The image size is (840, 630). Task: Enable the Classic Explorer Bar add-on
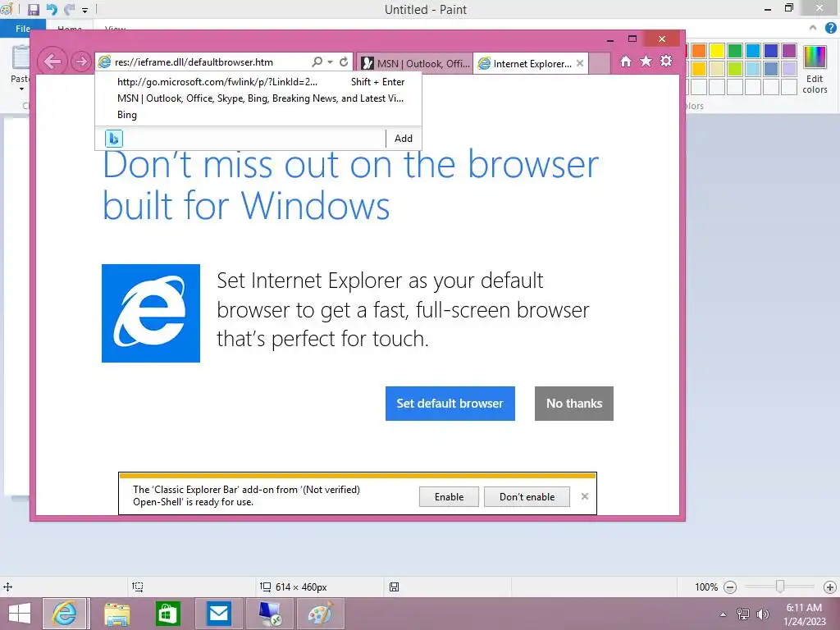click(449, 496)
